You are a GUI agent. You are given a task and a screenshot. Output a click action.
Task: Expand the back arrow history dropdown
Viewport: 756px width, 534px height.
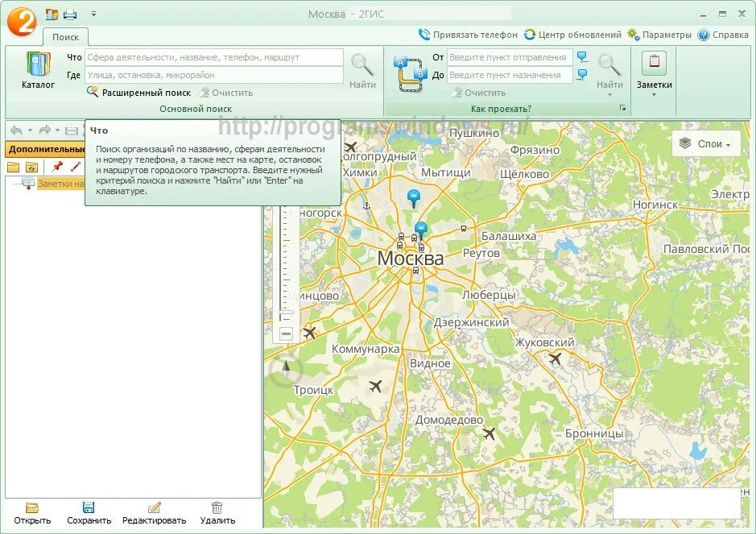tap(30, 130)
